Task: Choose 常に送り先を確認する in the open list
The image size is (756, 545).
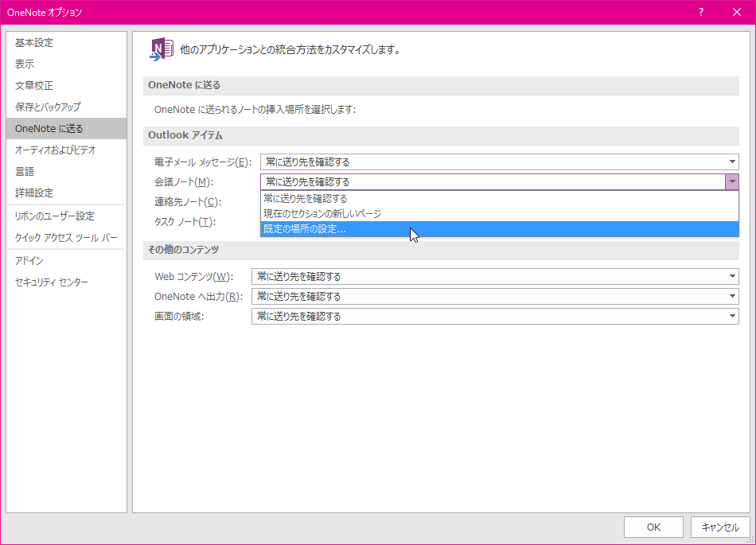Action: [500, 199]
